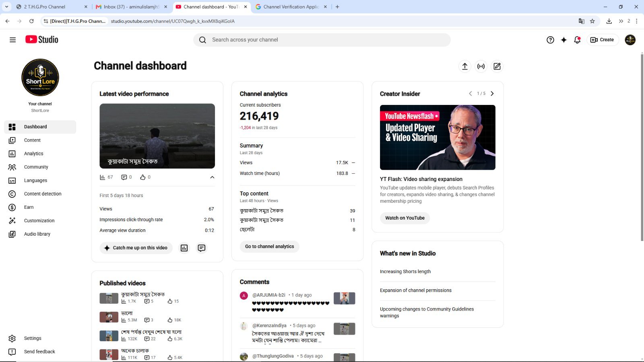Open published video with 5.3M views
The image size is (644, 362).
pyautogui.click(x=157, y=317)
